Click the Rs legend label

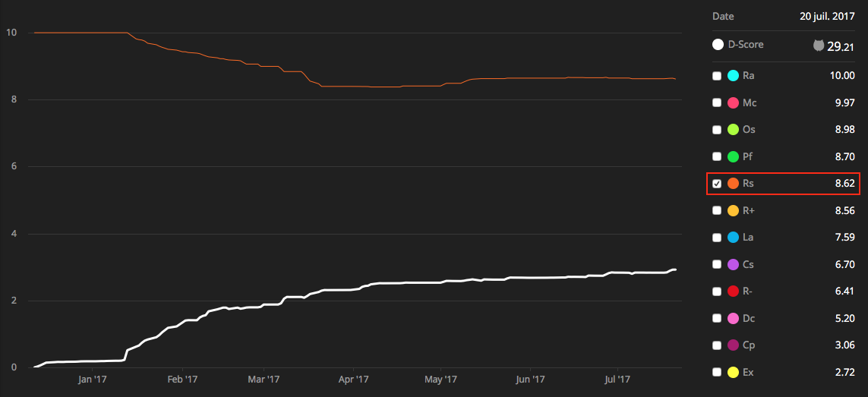(x=749, y=184)
